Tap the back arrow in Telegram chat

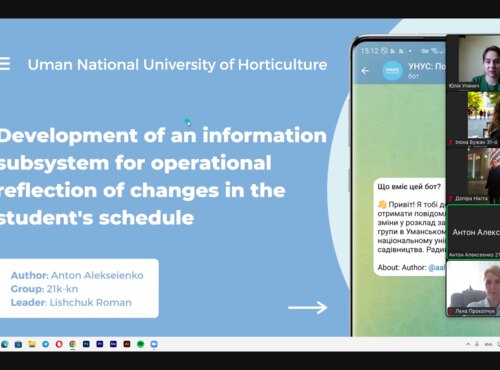click(x=365, y=71)
